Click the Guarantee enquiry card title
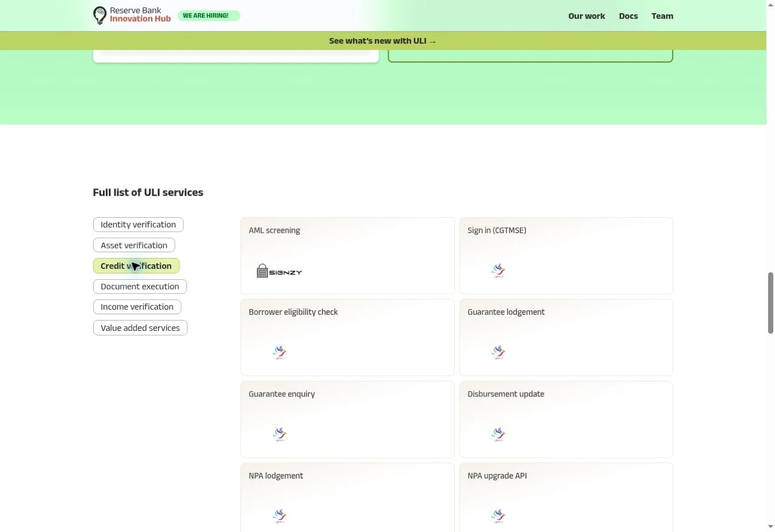 tap(282, 394)
